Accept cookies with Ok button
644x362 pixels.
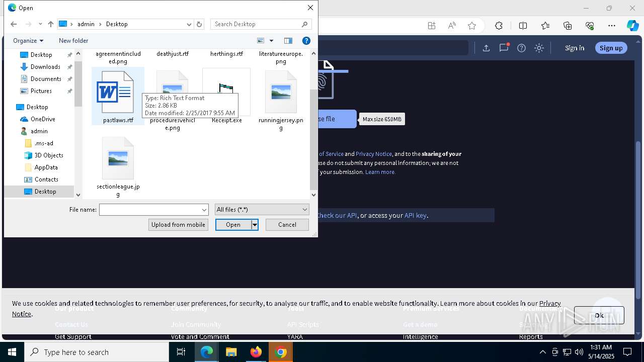click(x=599, y=315)
